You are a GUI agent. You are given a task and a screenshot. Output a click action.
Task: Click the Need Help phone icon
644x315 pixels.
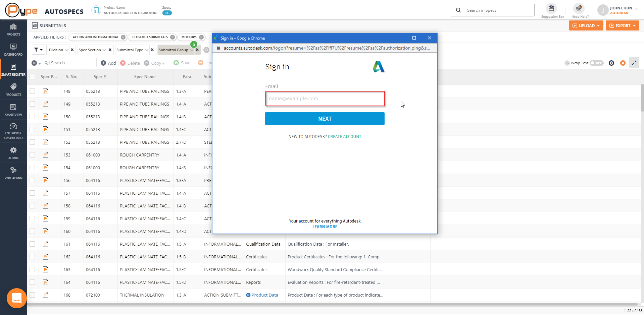[579, 9]
